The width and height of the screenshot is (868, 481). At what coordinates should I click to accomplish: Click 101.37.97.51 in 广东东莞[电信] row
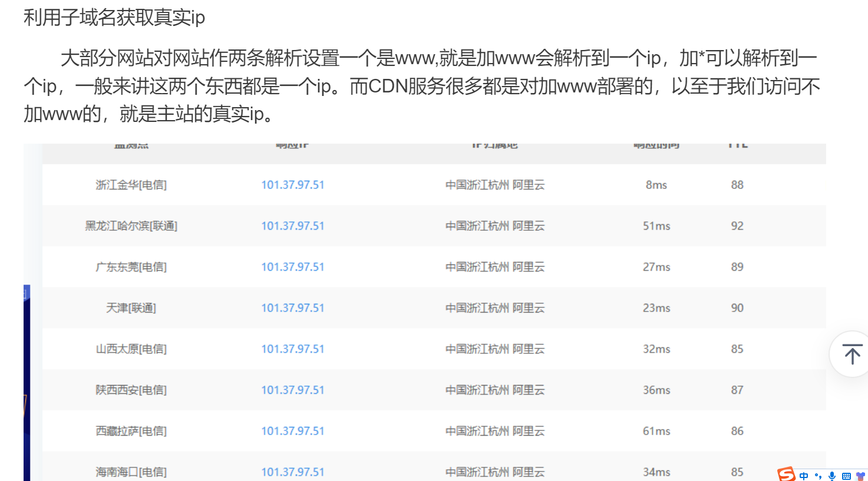point(292,267)
